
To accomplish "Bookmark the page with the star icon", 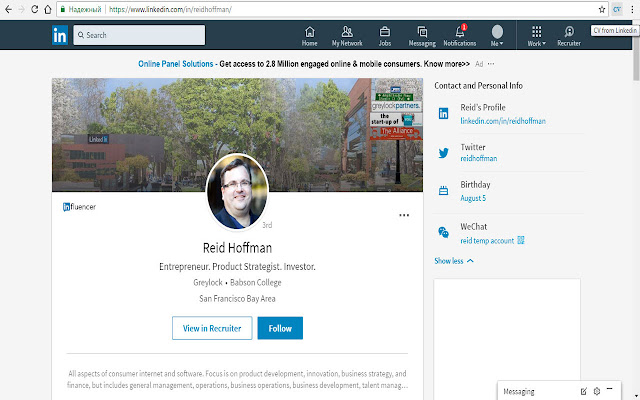I will click(602, 9).
